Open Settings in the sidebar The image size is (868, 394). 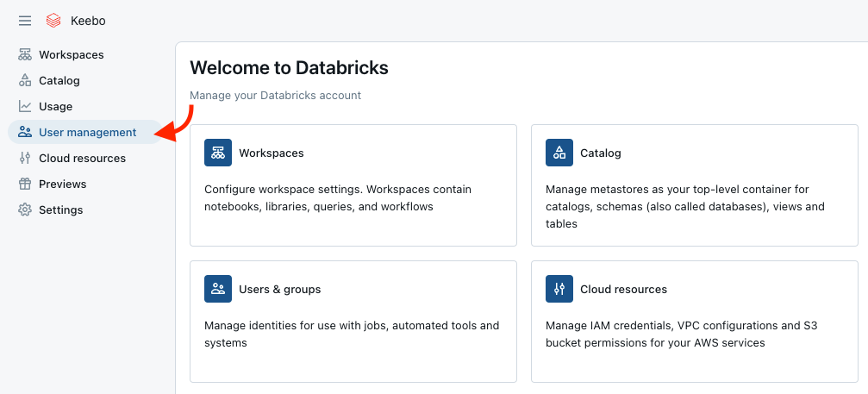tap(61, 210)
